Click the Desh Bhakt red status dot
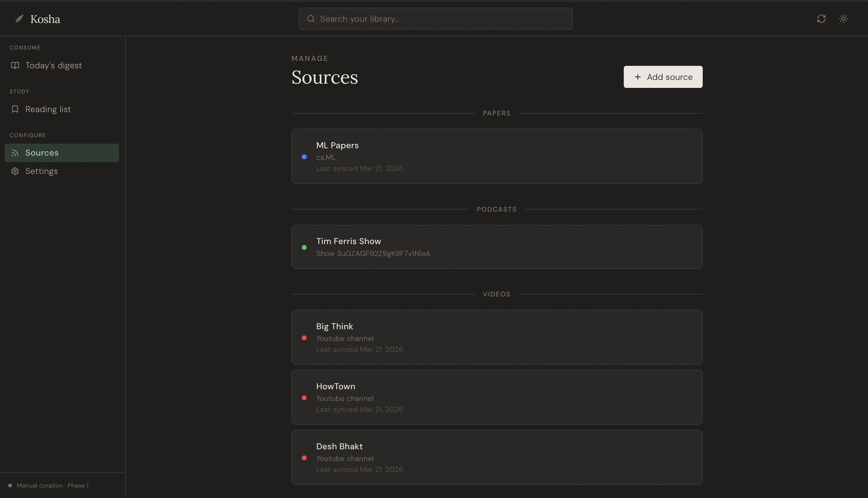868x498 pixels. pos(304,458)
